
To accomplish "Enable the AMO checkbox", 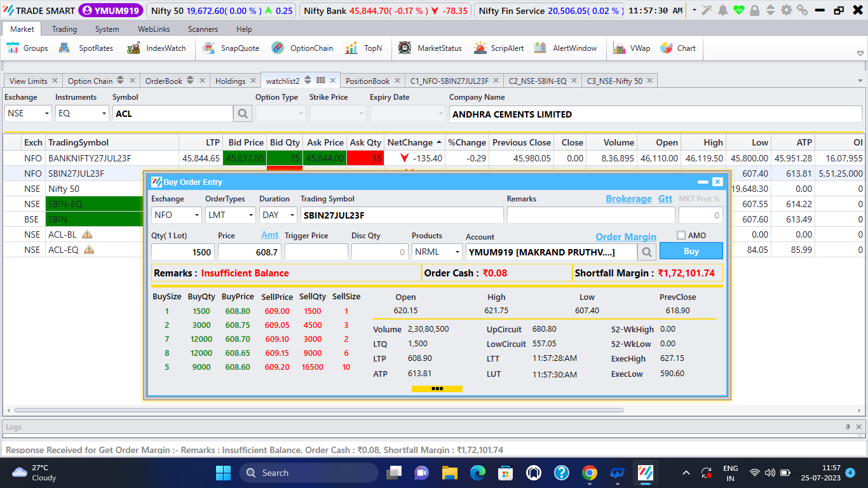I will tap(681, 236).
